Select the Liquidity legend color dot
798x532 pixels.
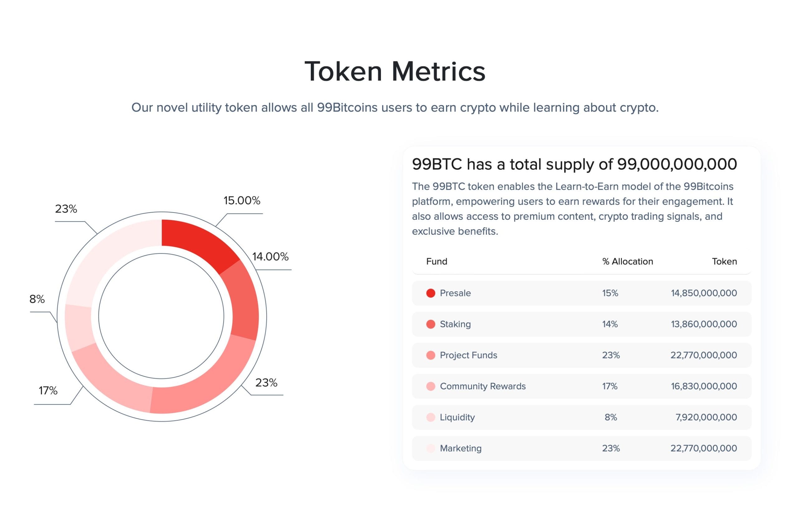430,417
